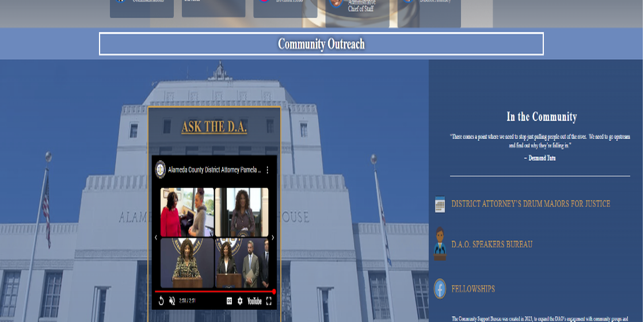The height and width of the screenshot is (322, 644).
Task: Open the D.A.O. Speakers Bureau link
Action: [491, 244]
